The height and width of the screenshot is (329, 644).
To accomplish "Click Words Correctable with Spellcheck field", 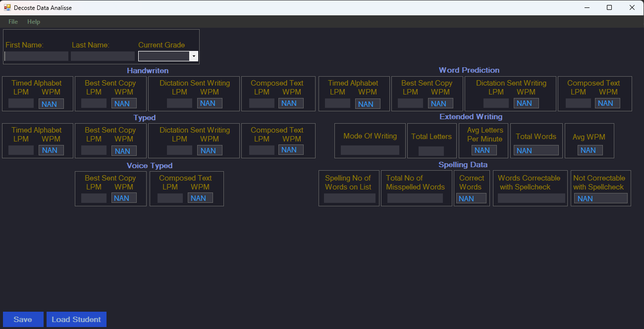I will (531, 198).
